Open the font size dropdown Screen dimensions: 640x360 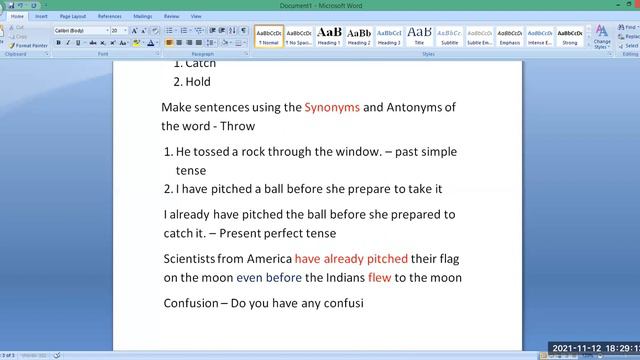click(x=125, y=31)
